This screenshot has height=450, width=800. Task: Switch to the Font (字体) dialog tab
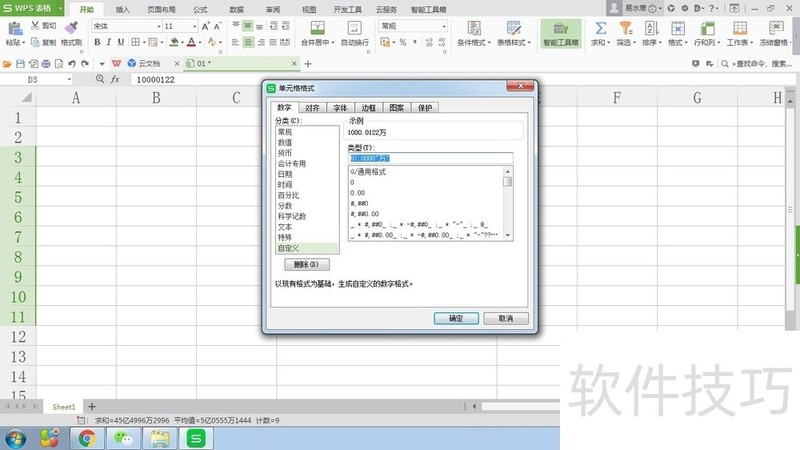[340, 108]
